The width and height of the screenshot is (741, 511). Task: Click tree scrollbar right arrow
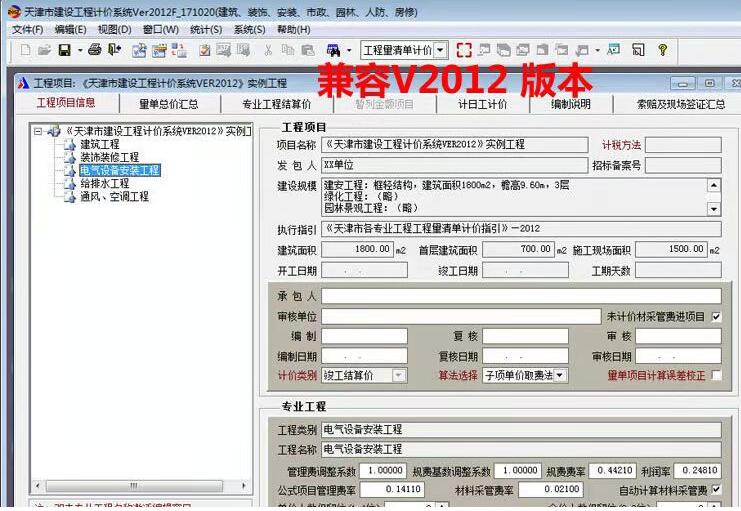pos(244,486)
